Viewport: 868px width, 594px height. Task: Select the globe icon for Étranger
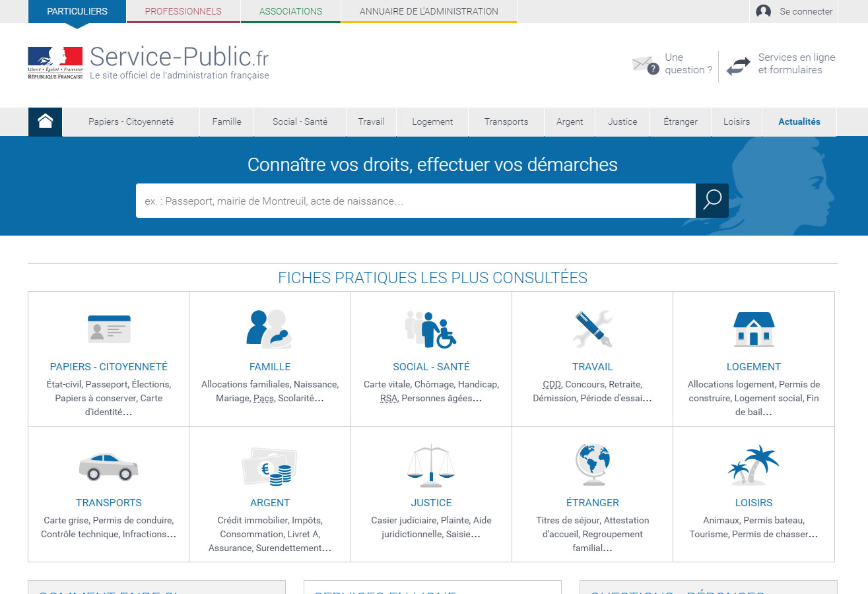(x=592, y=465)
